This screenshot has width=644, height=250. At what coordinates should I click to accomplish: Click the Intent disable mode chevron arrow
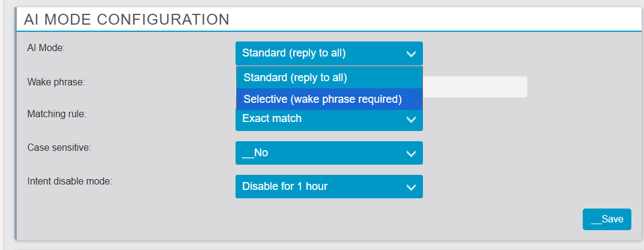click(x=411, y=187)
